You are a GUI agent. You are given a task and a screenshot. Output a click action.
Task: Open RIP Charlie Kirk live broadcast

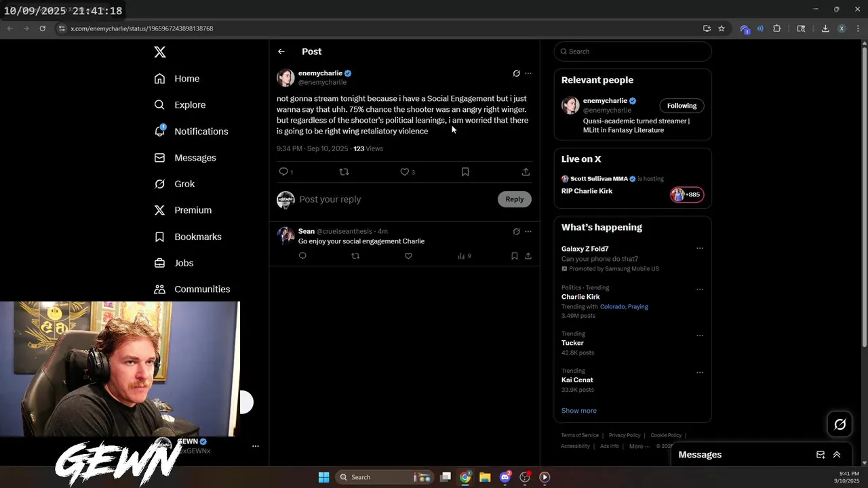[x=587, y=191]
